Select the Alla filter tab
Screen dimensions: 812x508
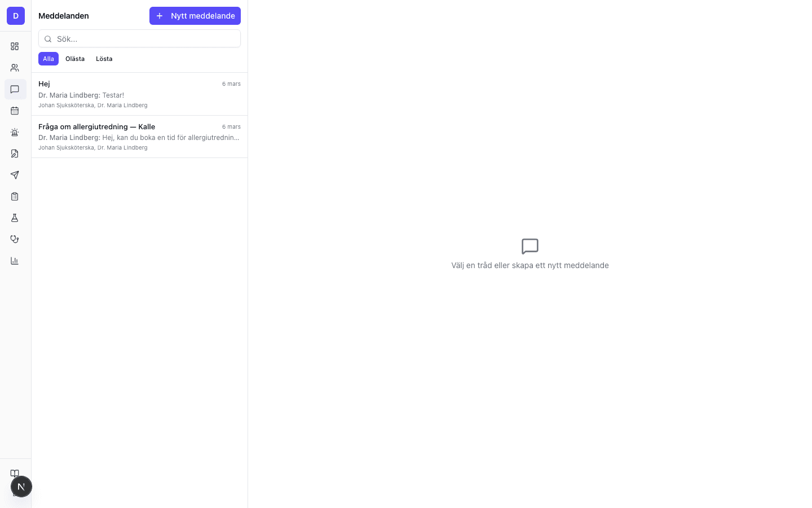coord(48,59)
